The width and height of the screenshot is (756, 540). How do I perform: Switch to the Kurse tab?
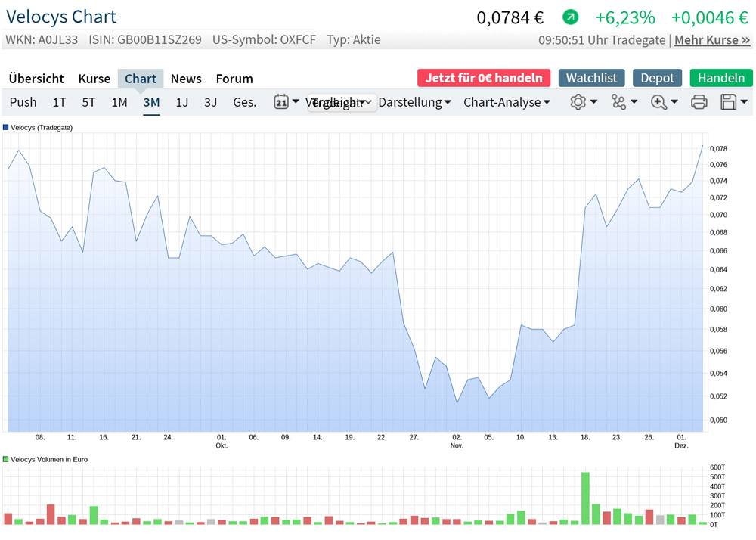(94, 79)
